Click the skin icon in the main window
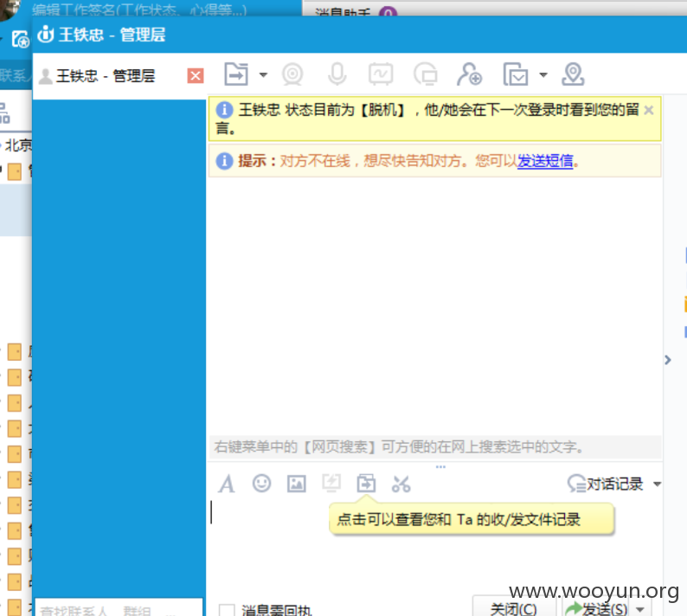This screenshot has width=687, height=616. pos(21,40)
